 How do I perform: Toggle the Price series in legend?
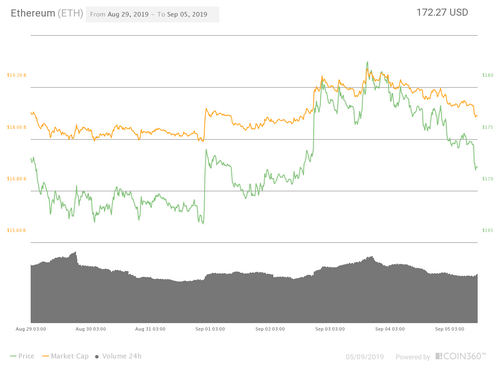(x=22, y=356)
